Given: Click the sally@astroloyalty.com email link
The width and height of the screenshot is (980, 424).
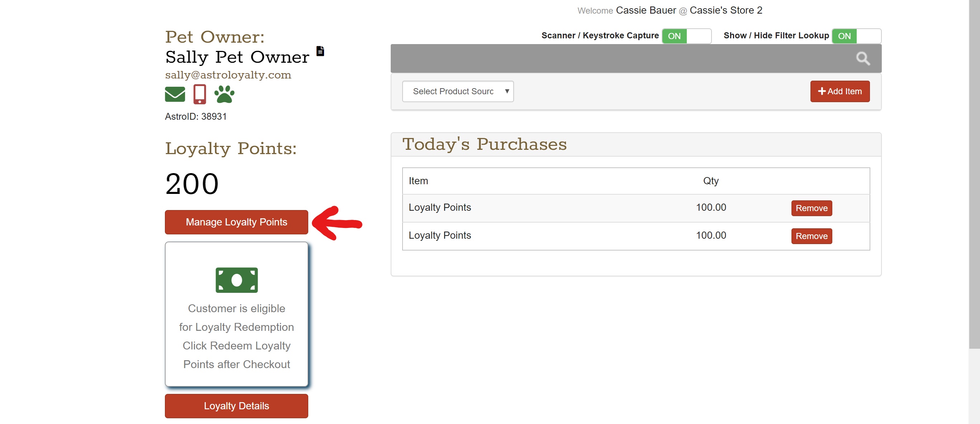Looking at the screenshot, I should [228, 75].
